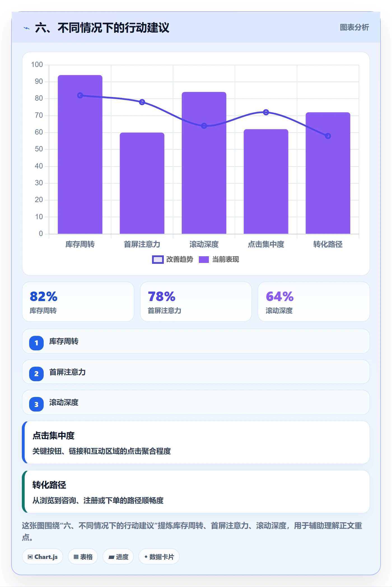Click the x-axis label 点击集中度
This screenshot has height=587, width=392.
tap(266, 244)
